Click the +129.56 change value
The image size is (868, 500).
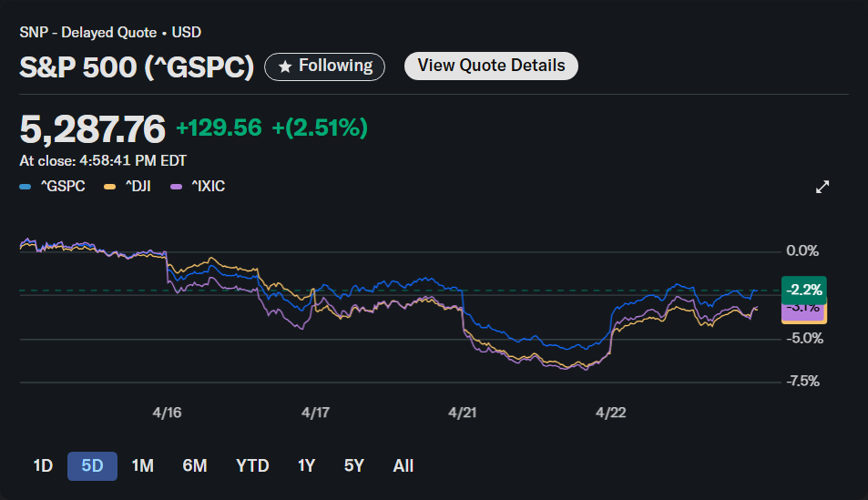(x=219, y=128)
